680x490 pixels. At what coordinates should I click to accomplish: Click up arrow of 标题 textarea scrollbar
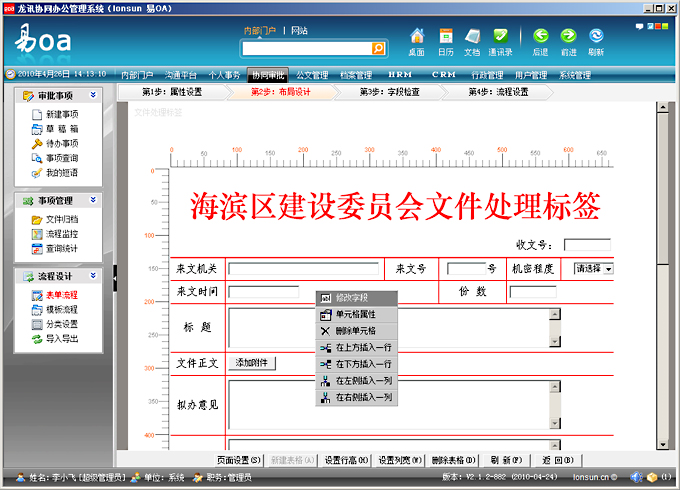pos(555,314)
